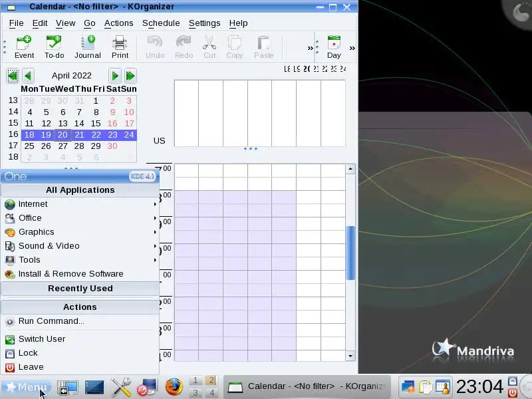This screenshot has width=532, height=399.
Task: Open the Go menu
Action: coord(89,23)
